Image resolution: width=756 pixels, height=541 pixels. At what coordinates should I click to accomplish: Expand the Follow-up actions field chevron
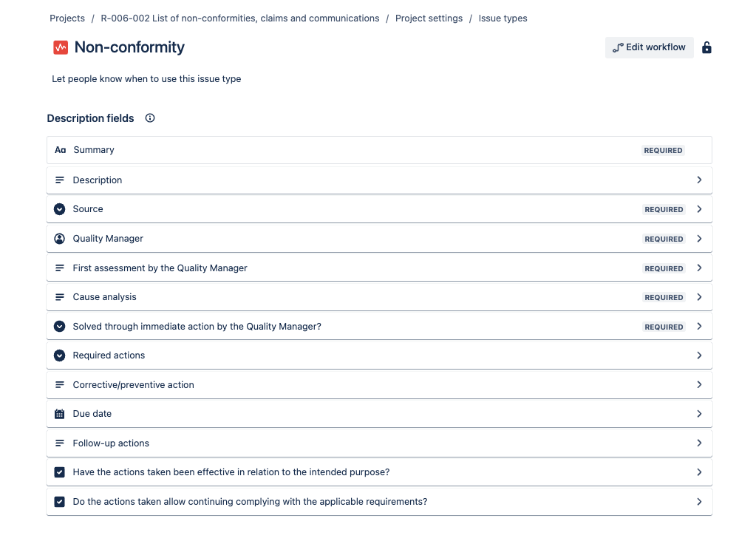[699, 443]
